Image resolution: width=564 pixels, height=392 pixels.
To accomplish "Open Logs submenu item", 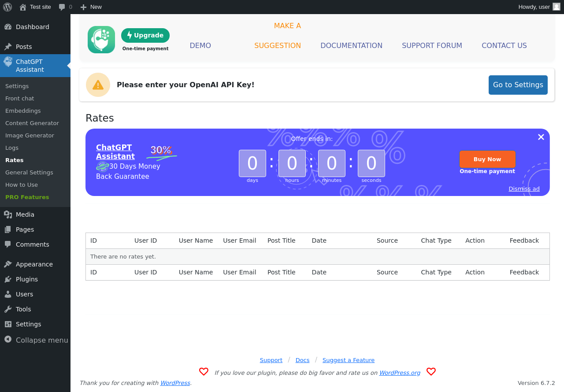I will (x=12, y=148).
